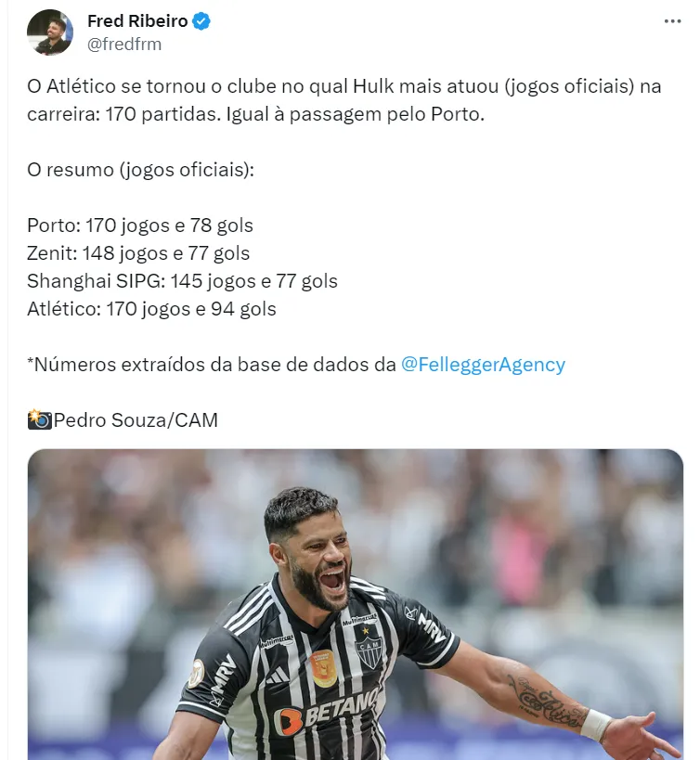Open the @fredfrm handle link
The image size is (700, 760).
(124, 45)
